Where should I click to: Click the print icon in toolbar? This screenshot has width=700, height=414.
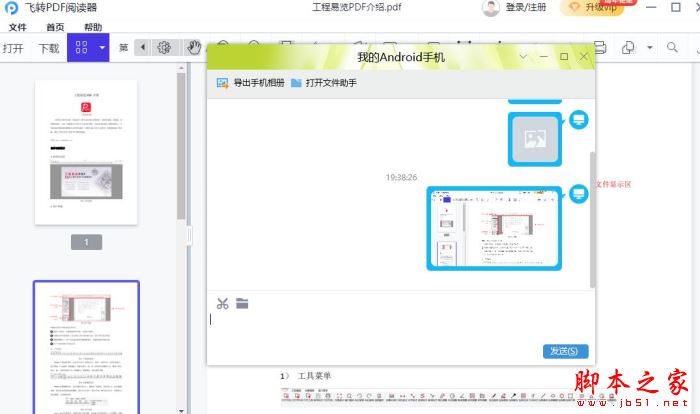[600, 47]
